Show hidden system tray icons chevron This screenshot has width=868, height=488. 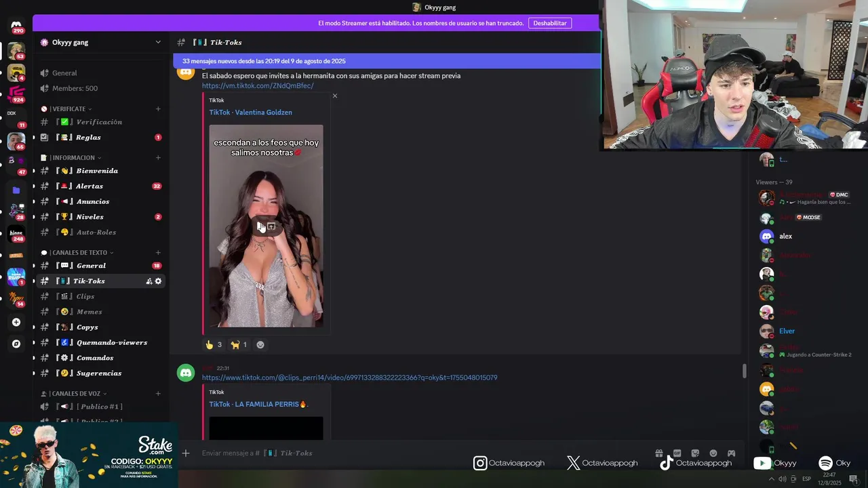tap(771, 479)
